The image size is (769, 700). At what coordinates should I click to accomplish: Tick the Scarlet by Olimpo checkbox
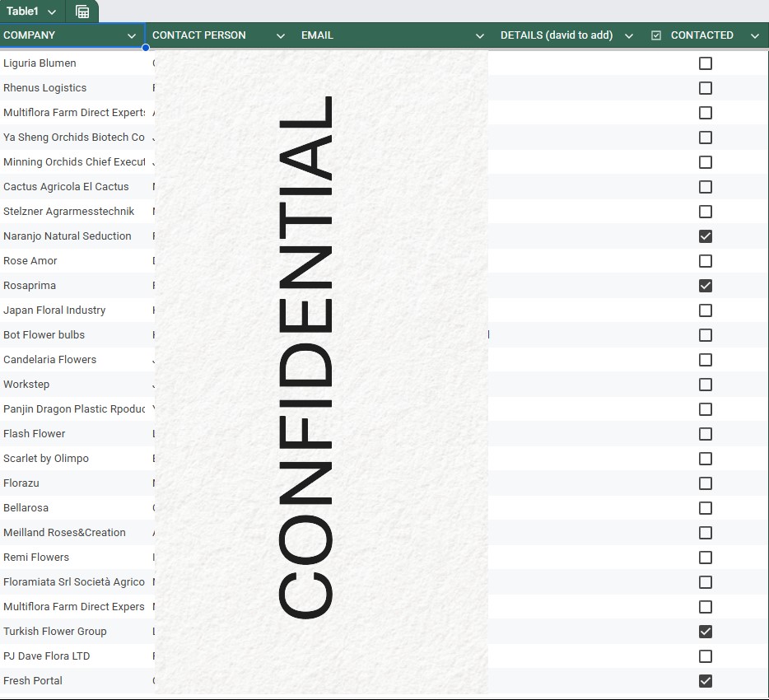pos(706,458)
